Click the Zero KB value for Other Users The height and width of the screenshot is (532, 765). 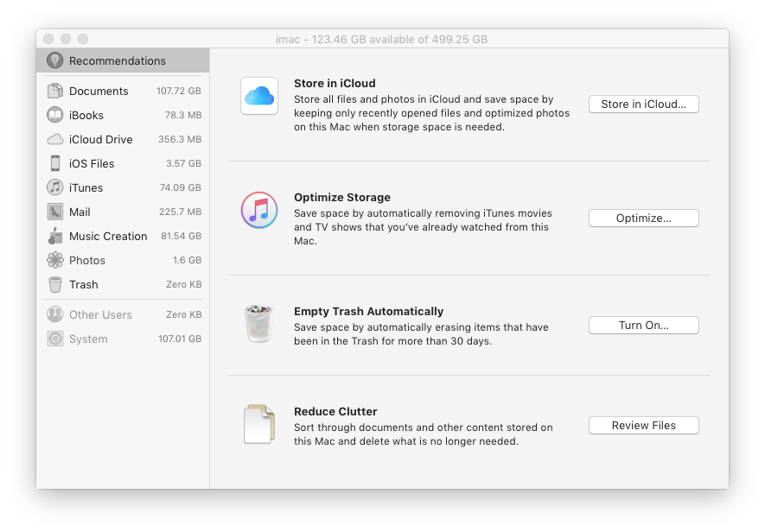pyautogui.click(x=183, y=314)
